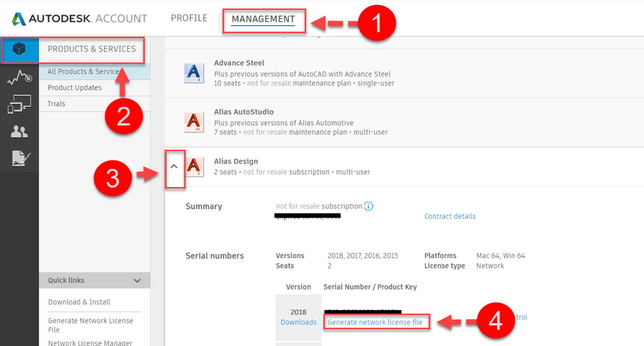Click the Alias AutoStudio product title
The height and width of the screenshot is (346, 644).
243,112
